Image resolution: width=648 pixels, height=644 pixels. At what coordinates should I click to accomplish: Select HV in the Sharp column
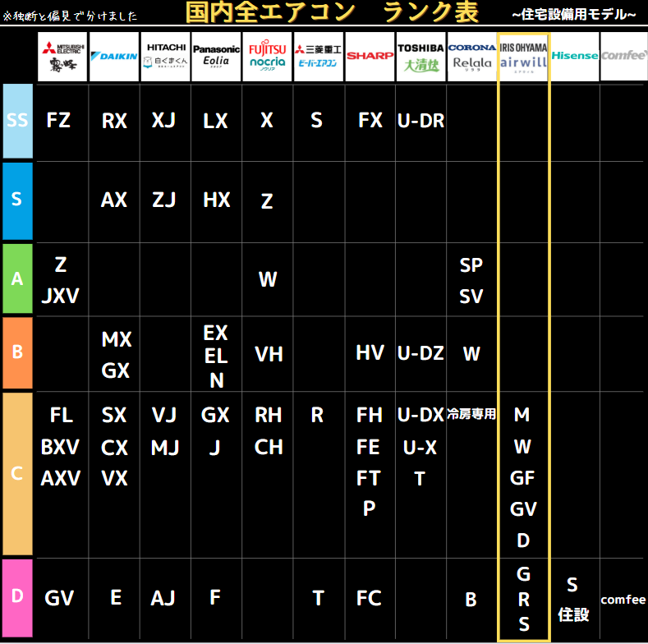(370, 352)
